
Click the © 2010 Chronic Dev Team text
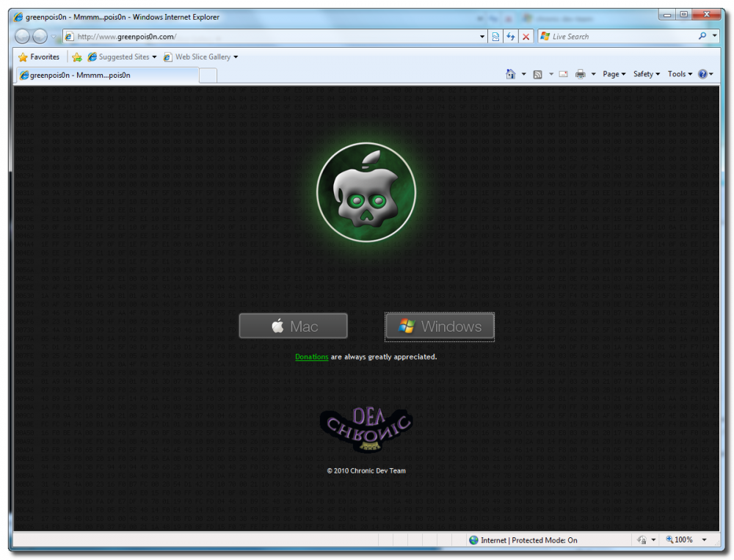coord(366,470)
